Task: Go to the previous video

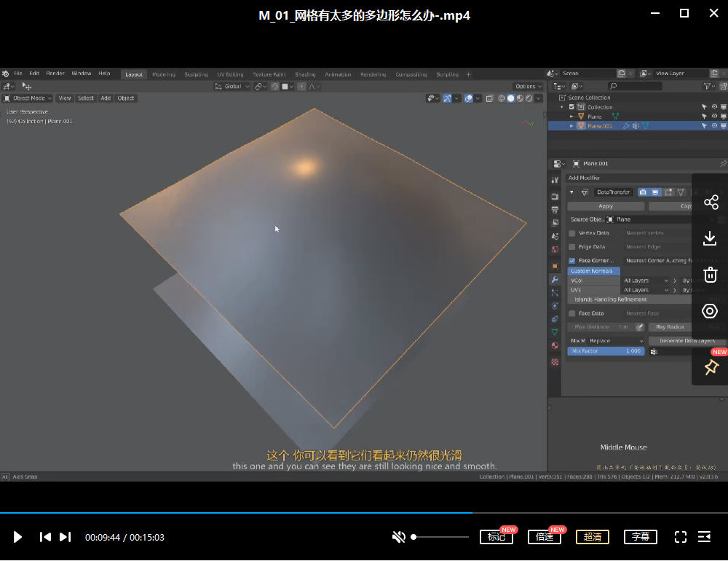Action: coord(45,537)
